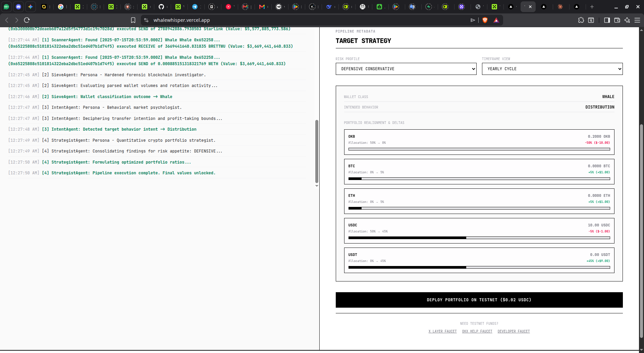Bookmark this page with the bookmark icon
644x353 pixels.
pyautogui.click(x=133, y=20)
